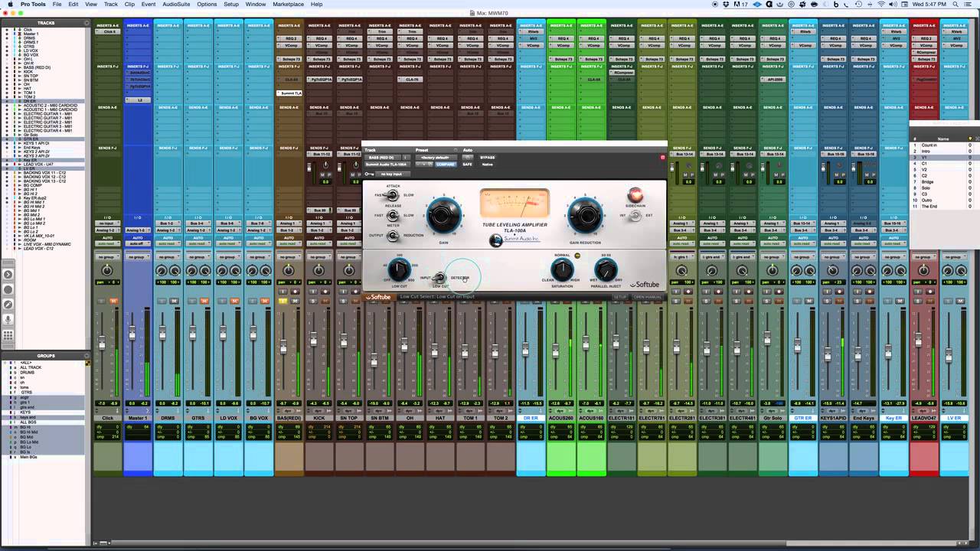Image resolution: width=980 pixels, height=551 pixels.
Task: Toggle Low Cut Input/Detector switch
Action: click(x=439, y=278)
